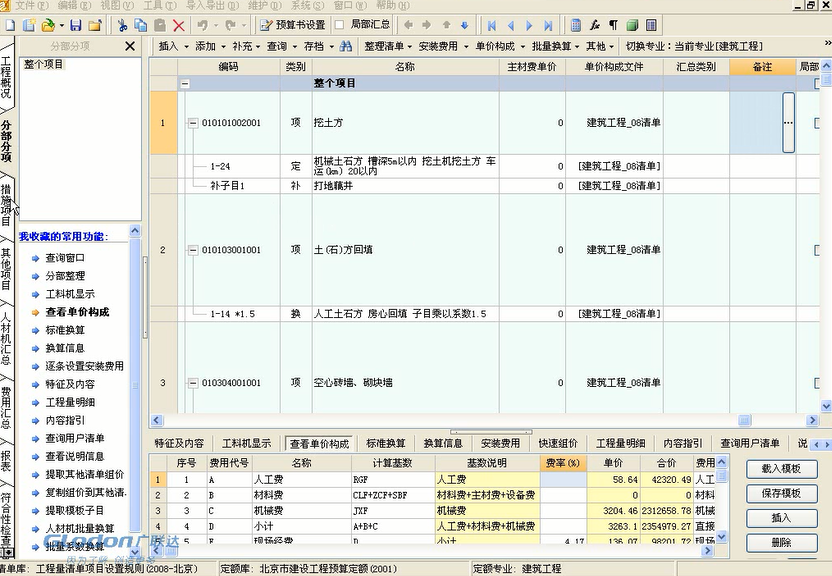Viewport: 832px width, 576px height.
Task: Toggle the 局部汇总 checkbox
Action: click(340, 25)
